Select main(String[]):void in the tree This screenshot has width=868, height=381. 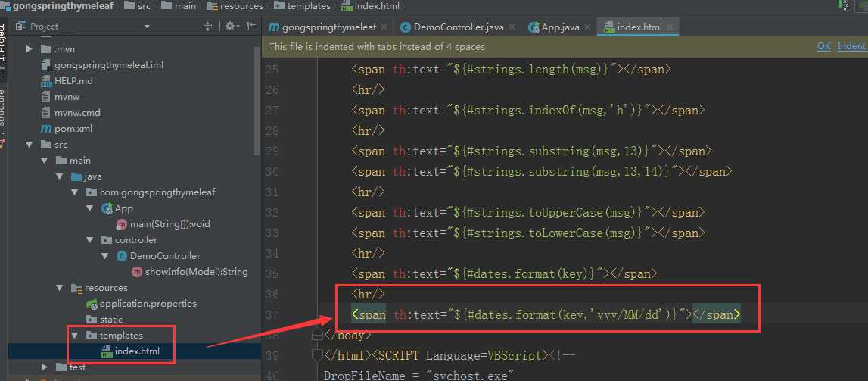click(x=170, y=224)
